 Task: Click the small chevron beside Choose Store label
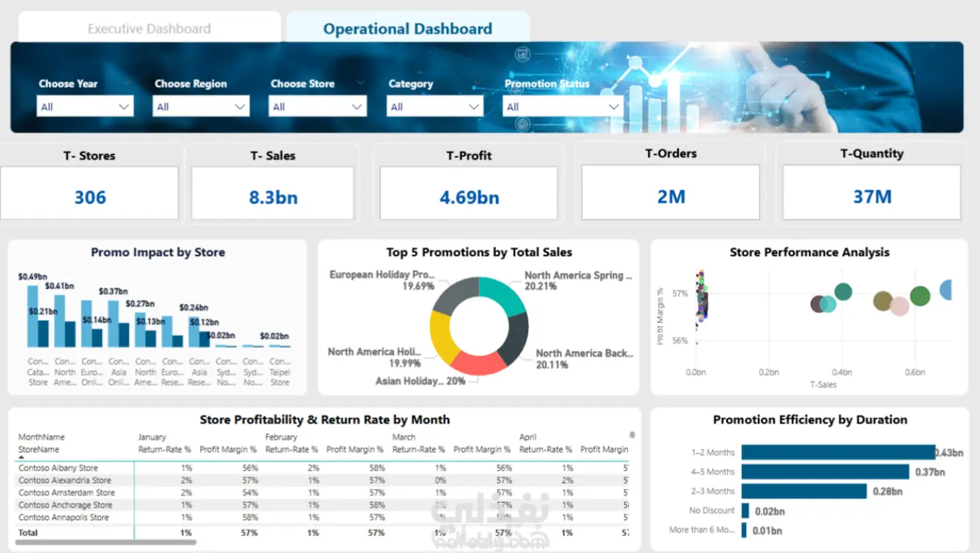[360, 83]
